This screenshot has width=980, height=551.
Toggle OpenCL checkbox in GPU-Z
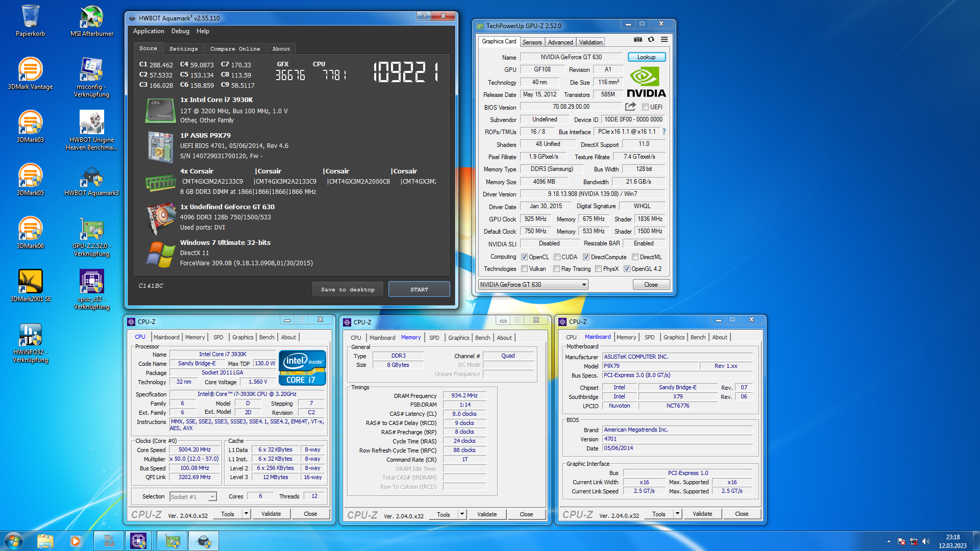point(524,257)
